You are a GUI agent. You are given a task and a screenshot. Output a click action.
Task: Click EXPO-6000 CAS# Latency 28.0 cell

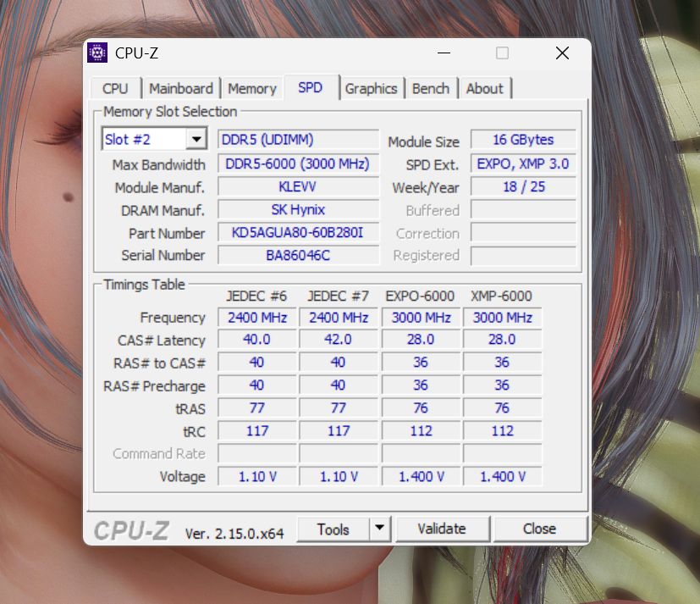coord(421,340)
